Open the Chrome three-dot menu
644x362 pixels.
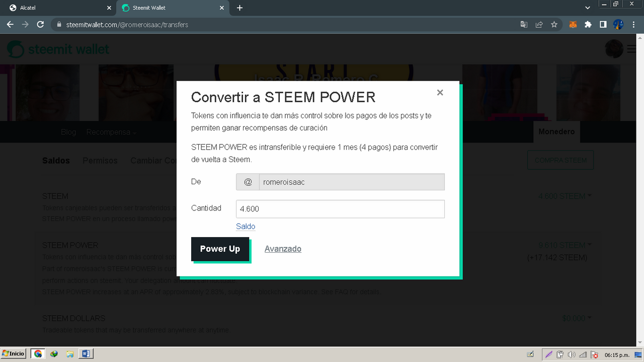pos(633,24)
